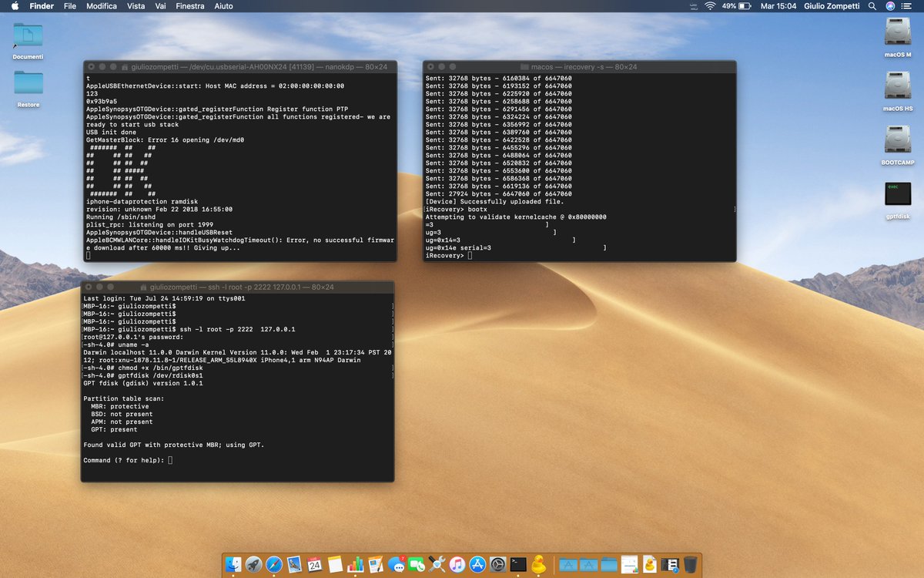Screen dimensions: 924x578
Task: Focus the irecovery -s terminal title bar
Action: (x=579, y=67)
